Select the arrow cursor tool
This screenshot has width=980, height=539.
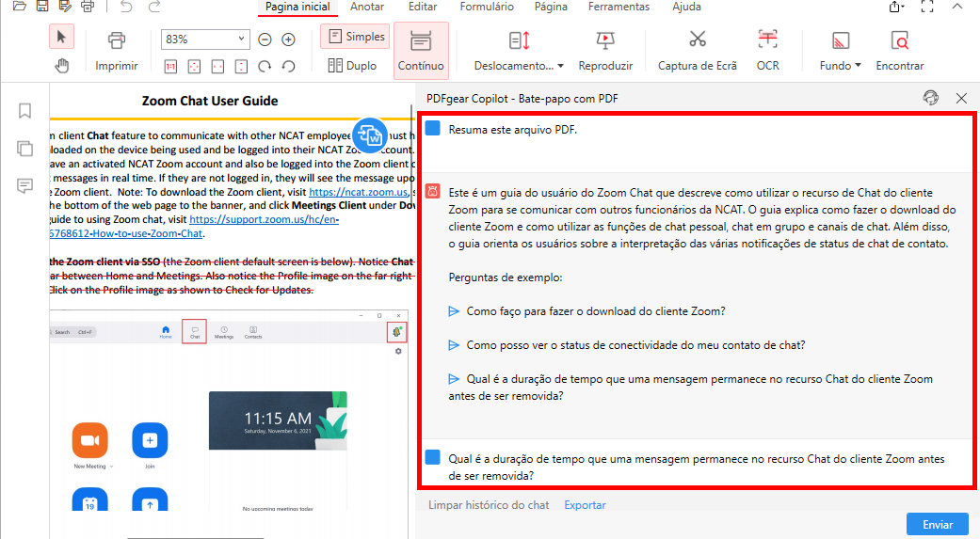click(61, 37)
